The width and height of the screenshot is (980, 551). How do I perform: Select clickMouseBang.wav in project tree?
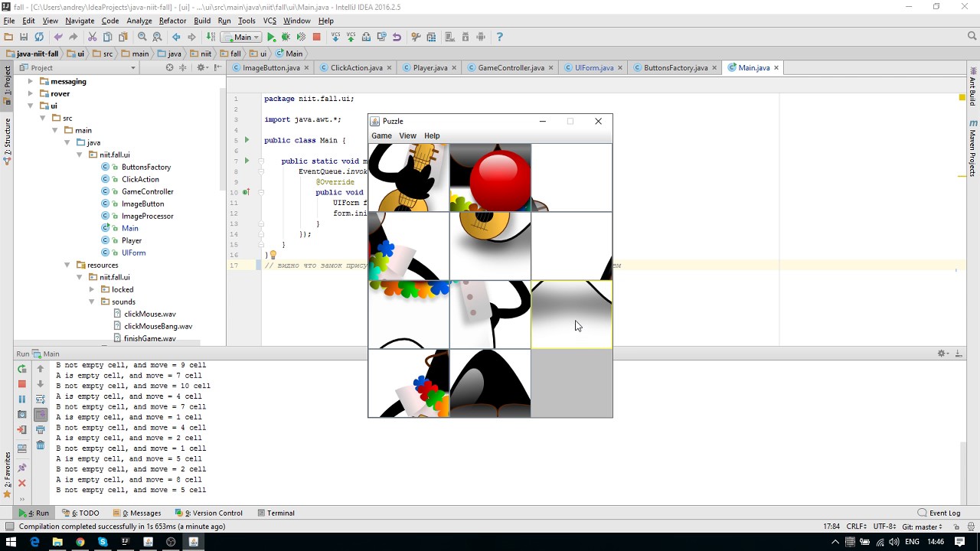[x=158, y=326]
